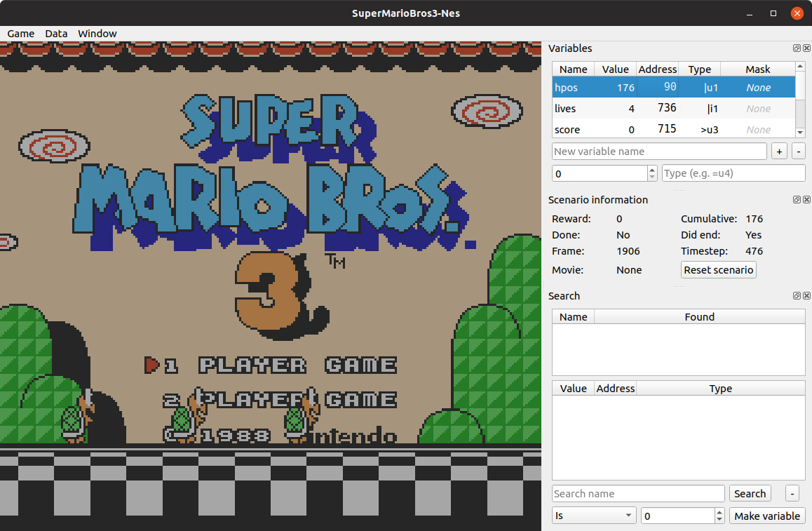Sort variables by Type column header
This screenshot has height=531, width=812.
pos(699,69)
